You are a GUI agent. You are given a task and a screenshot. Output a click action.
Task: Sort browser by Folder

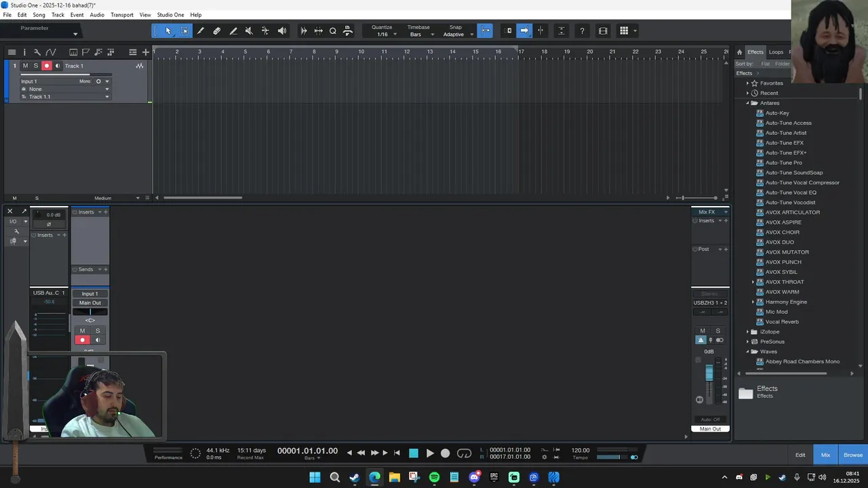point(783,64)
